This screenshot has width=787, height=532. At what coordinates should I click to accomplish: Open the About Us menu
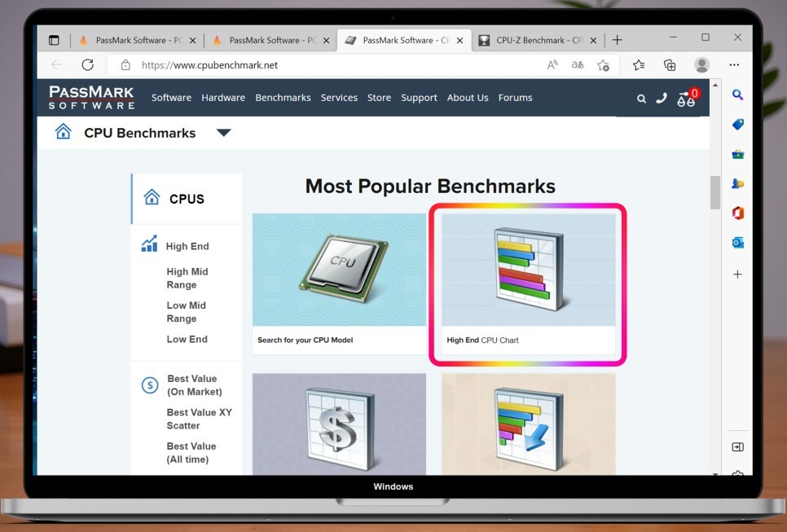(468, 98)
